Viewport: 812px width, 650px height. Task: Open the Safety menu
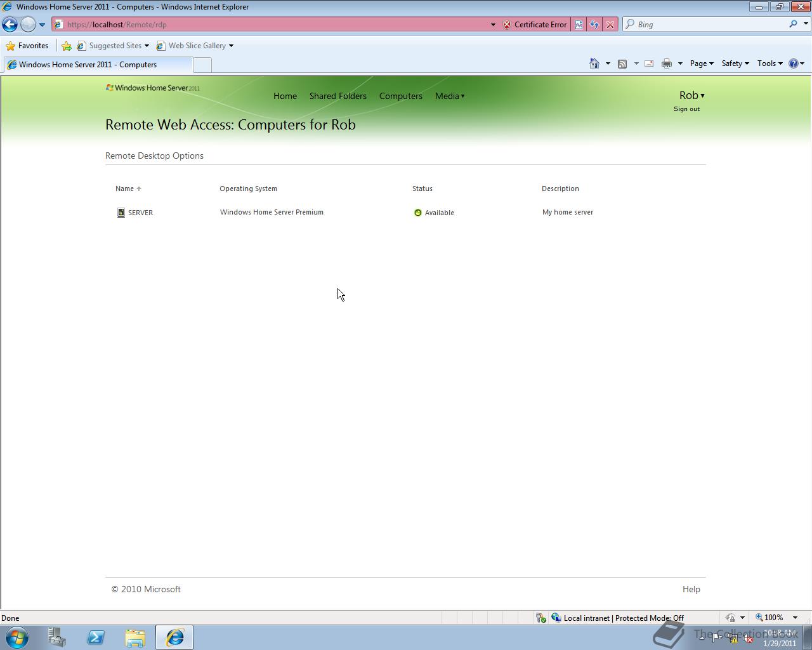click(x=735, y=63)
